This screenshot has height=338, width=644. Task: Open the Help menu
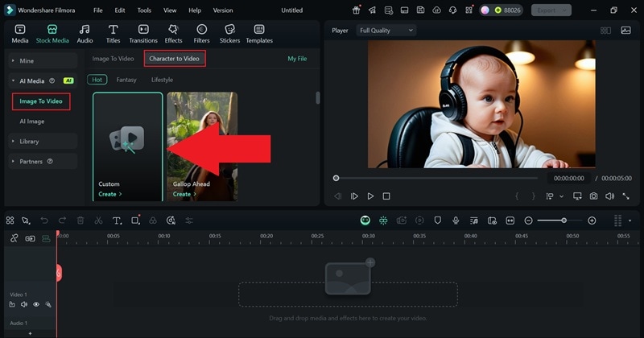(195, 10)
